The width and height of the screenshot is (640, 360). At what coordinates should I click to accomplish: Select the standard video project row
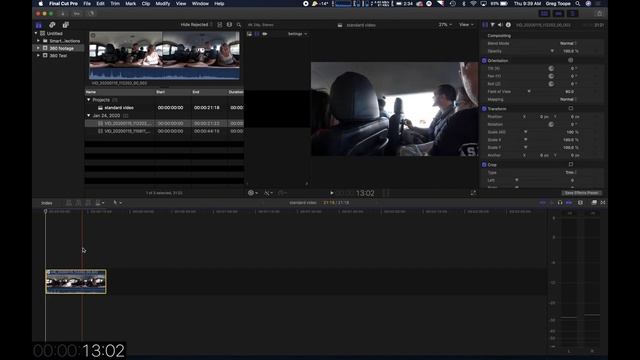pyautogui.click(x=164, y=108)
